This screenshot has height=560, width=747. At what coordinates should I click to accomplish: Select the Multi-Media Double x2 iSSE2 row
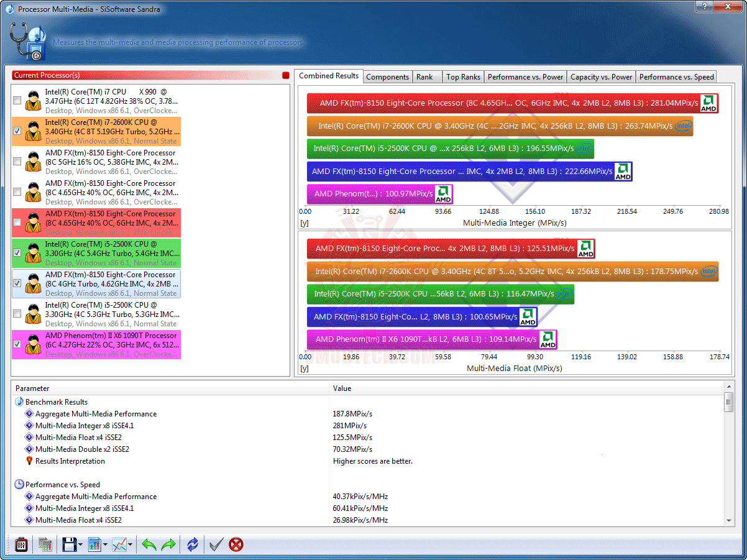click(x=368, y=449)
